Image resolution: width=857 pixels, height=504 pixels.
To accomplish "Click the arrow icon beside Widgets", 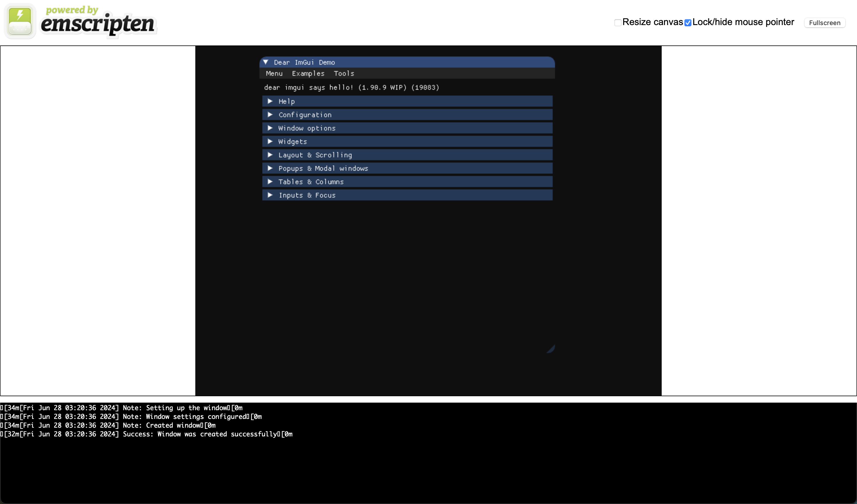I will (270, 141).
